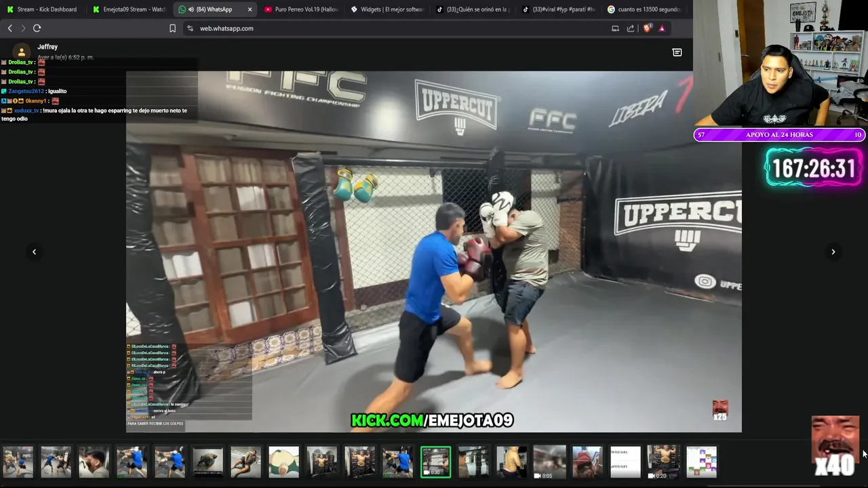Screen dimensions: 868x488
Task: Select the green-highlighted 0:30 video thumbnail
Action: coord(435,462)
